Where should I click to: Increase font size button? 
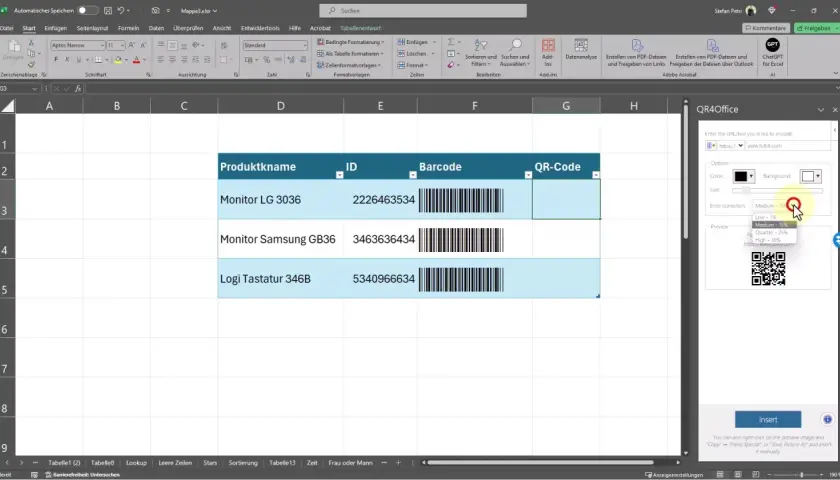click(x=132, y=46)
